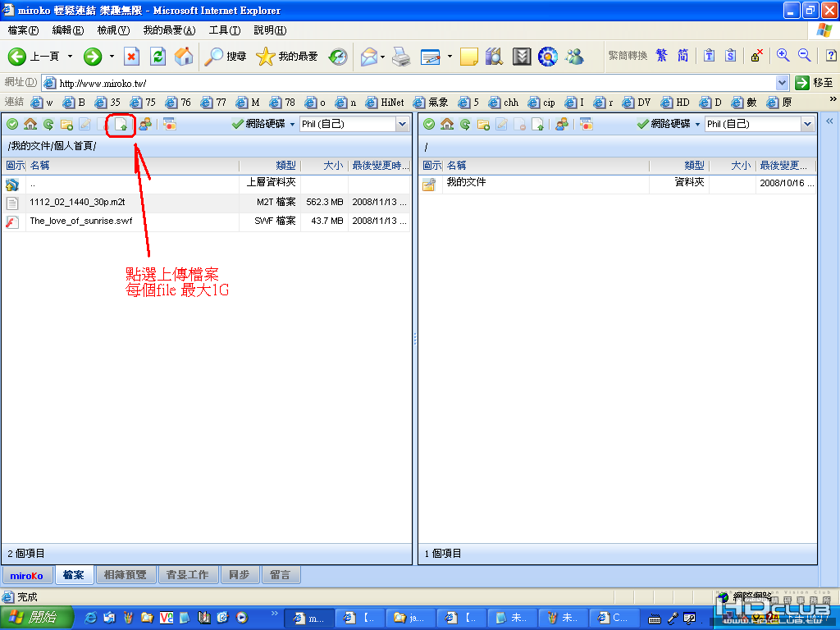Click the IE Refresh page button
Image resolution: width=840 pixels, height=630 pixels.
(157, 57)
